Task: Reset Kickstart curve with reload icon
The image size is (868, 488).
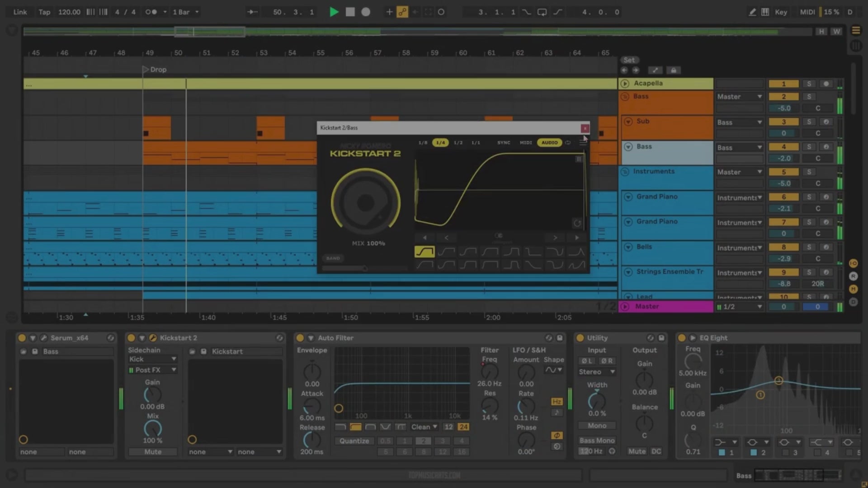Action: [577, 223]
